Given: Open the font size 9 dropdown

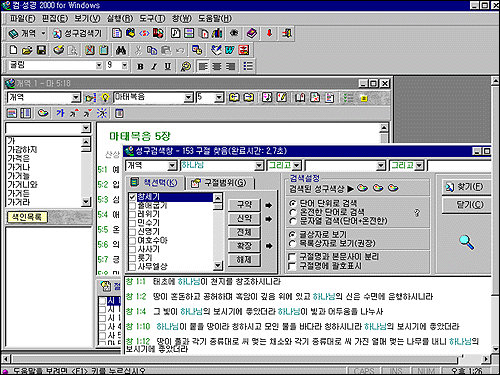Looking at the screenshot, I should click(x=124, y=65).
